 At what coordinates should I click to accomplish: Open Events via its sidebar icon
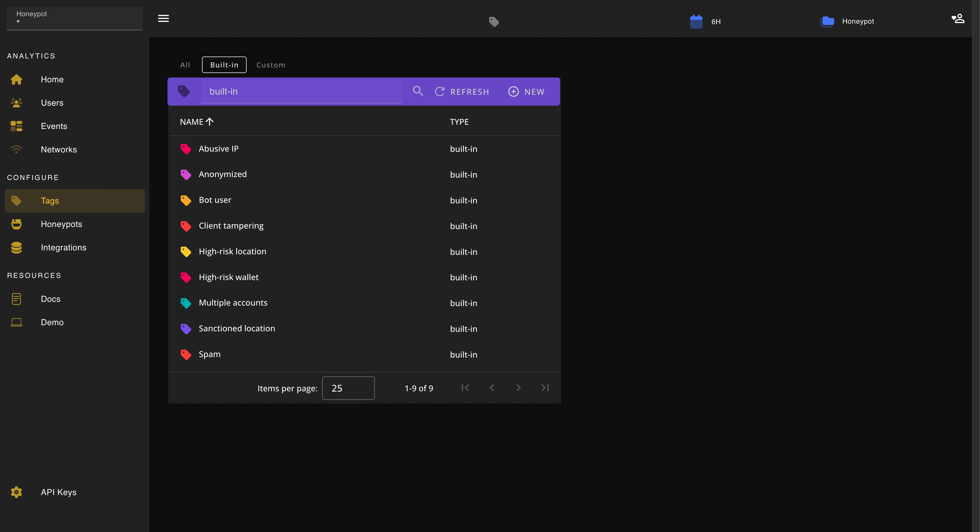pyautogui.click(x=17, y=126)
